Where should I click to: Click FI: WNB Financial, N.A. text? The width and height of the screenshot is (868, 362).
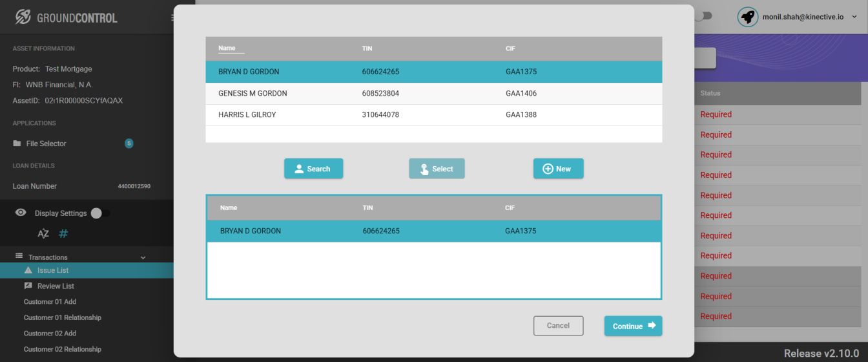click(53, 85)
